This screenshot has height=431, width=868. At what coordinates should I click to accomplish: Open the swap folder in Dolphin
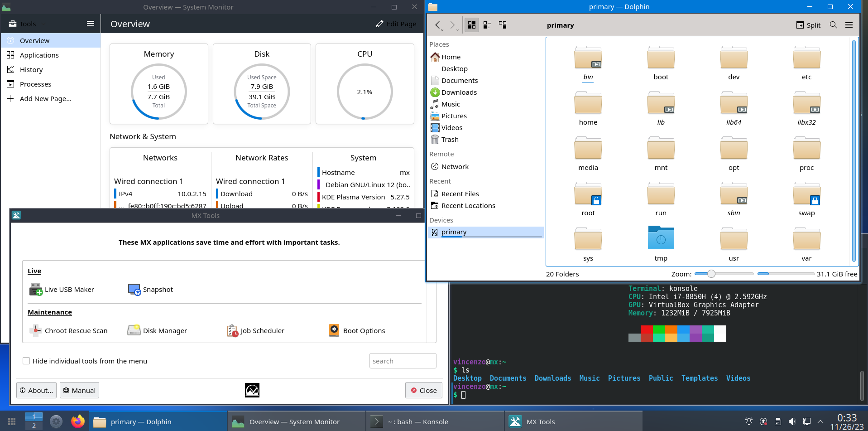(x=806, y=198)
